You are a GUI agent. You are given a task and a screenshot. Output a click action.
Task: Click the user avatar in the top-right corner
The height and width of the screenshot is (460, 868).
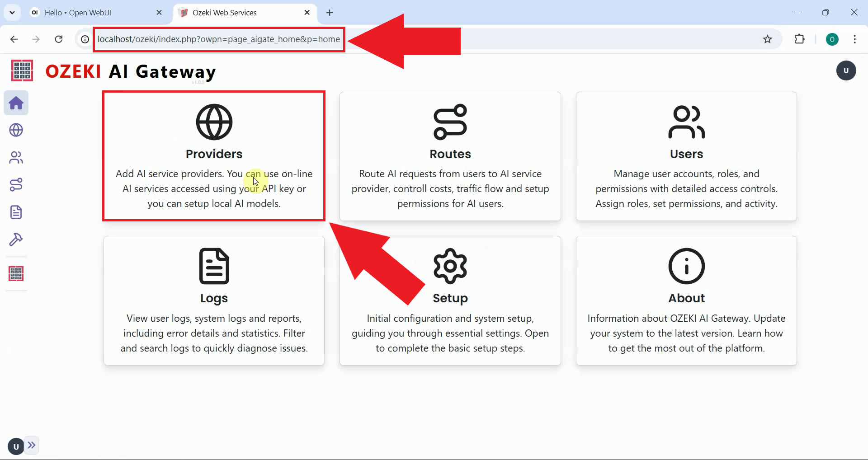846,70
